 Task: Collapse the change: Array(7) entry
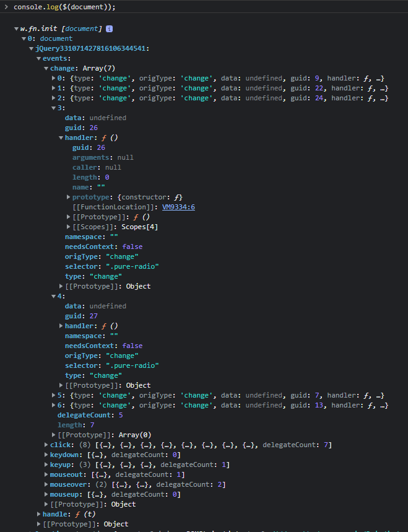[x=46, y=69]
